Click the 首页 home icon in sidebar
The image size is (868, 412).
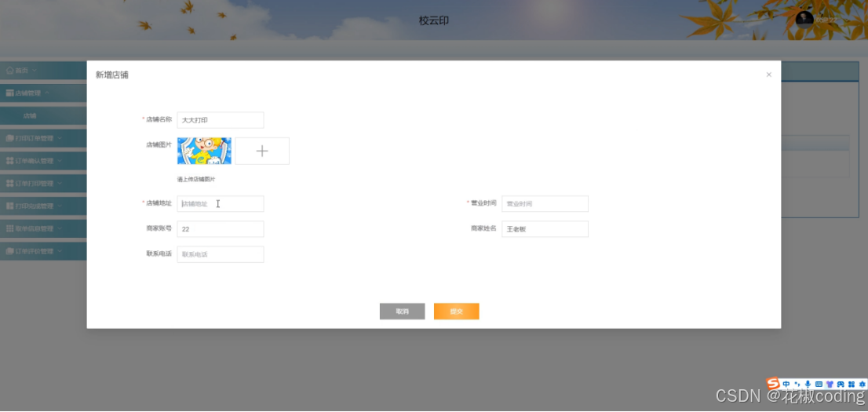pyautogui.click(x=9, y=71)
